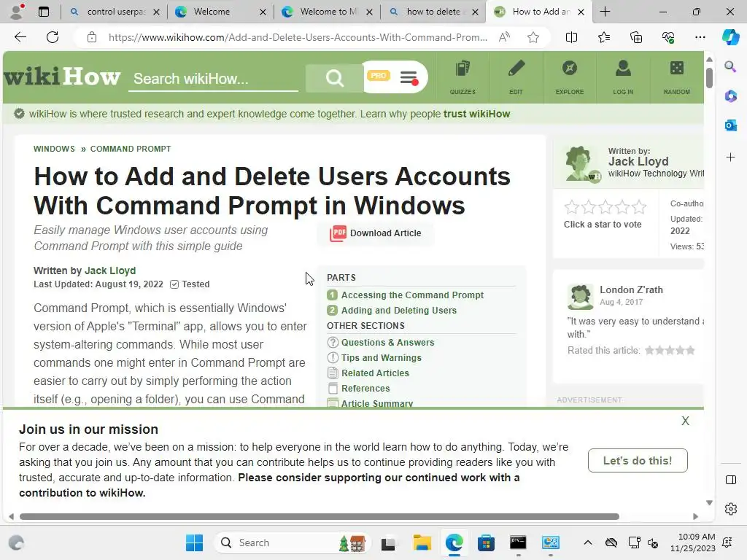
Task: Open Favorites list icon
Action: 603,37
